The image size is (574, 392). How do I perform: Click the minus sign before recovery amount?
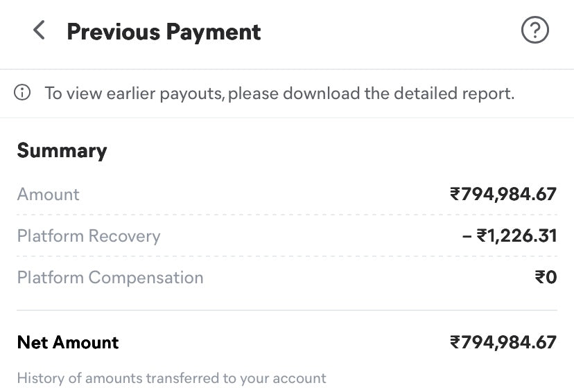pos(467,236)
